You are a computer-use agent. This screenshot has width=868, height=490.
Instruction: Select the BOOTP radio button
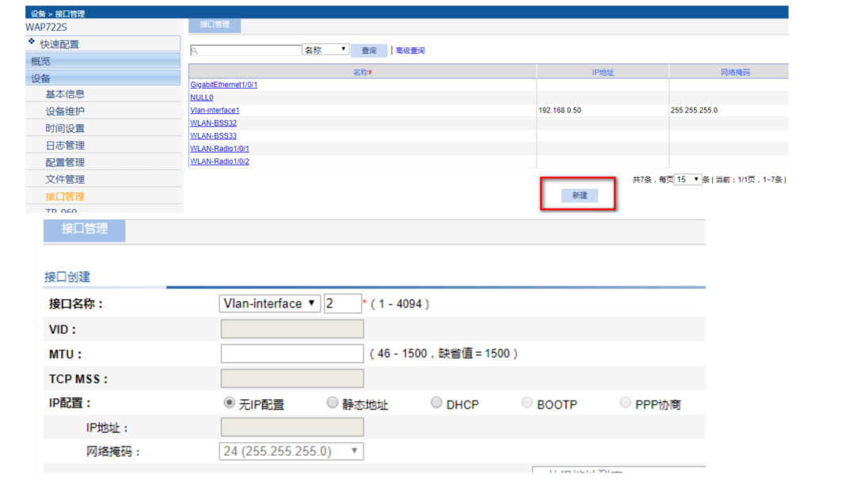pyautogui.click(x=527, y=403)
